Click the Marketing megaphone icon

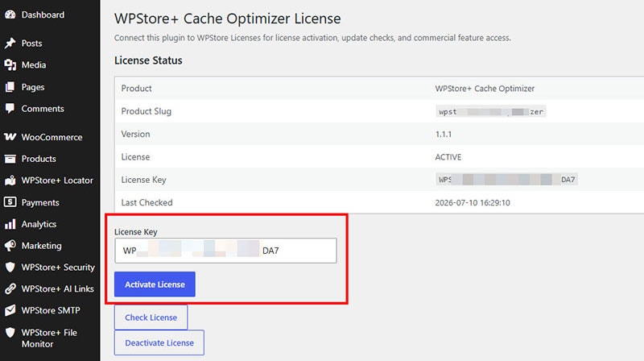tap(10, 246)
